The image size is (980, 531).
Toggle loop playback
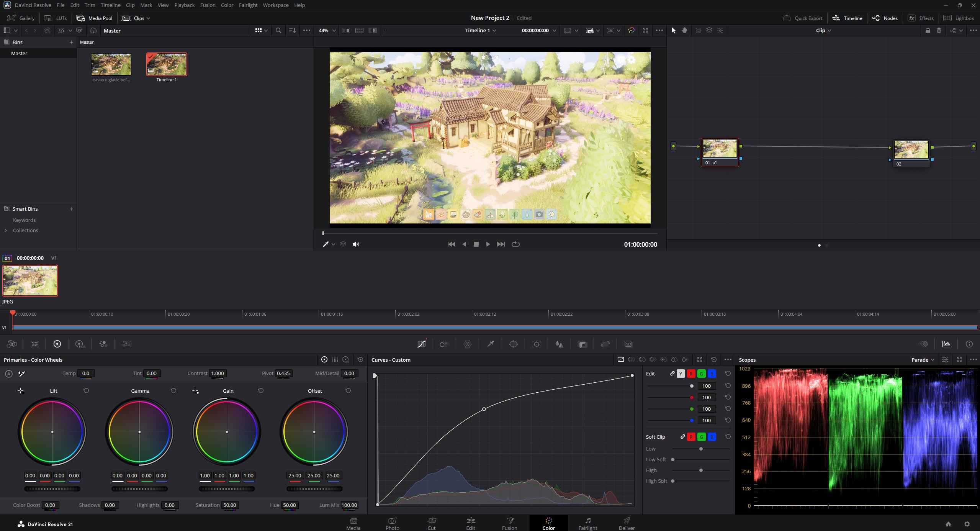click(515, 244)
